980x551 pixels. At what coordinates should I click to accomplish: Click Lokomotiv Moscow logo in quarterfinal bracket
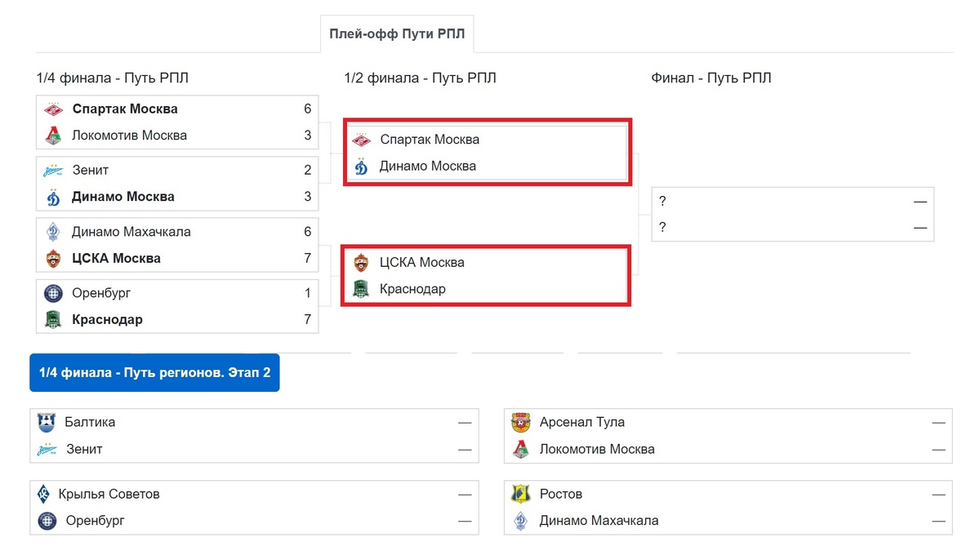54,136
